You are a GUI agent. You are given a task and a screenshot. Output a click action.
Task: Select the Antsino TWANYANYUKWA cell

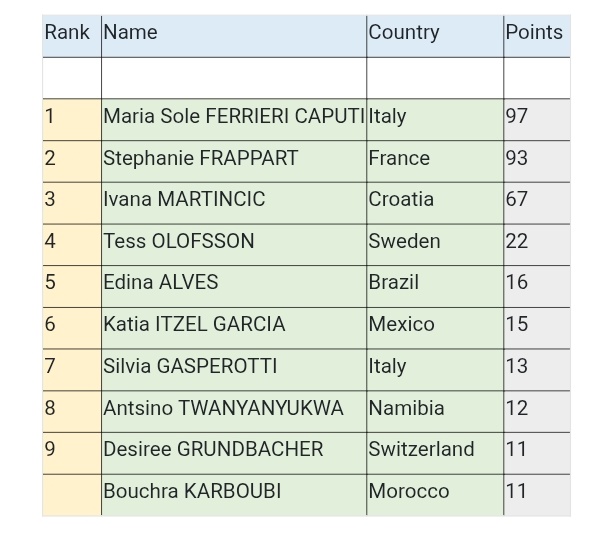[x=234, y=412]
